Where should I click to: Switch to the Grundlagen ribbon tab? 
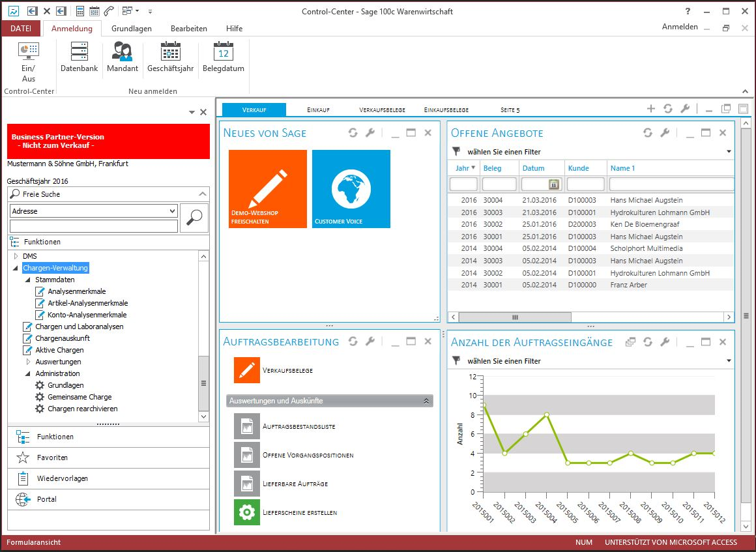coord(132,29)
